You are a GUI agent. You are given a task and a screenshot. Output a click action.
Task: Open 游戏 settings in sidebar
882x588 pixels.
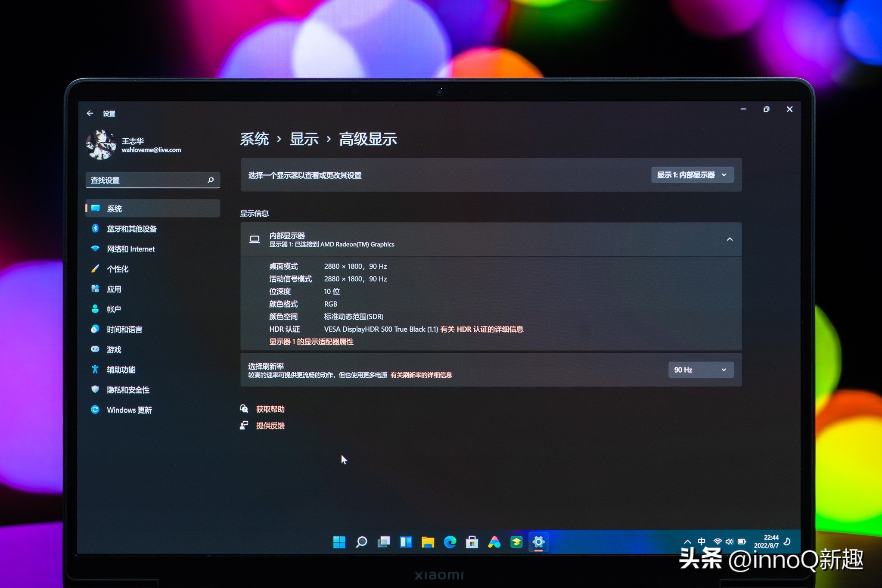point(114,349)
